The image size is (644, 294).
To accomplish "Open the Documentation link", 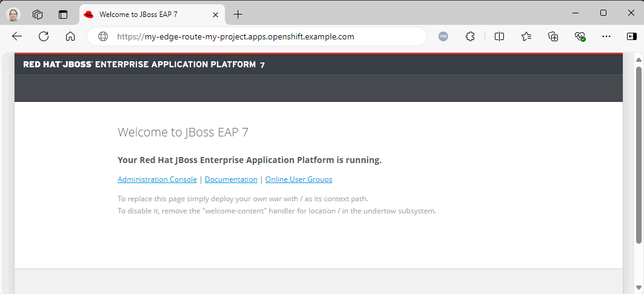I will (231, 179).
